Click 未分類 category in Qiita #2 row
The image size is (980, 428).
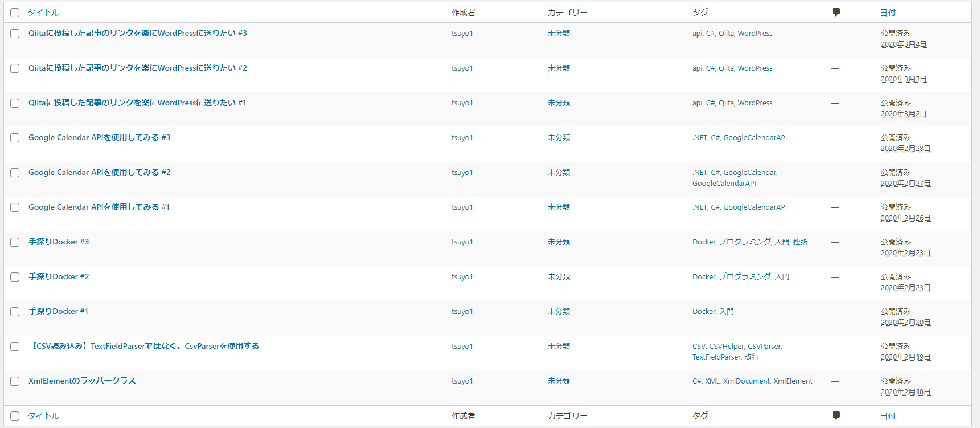(x=559, y=68)
